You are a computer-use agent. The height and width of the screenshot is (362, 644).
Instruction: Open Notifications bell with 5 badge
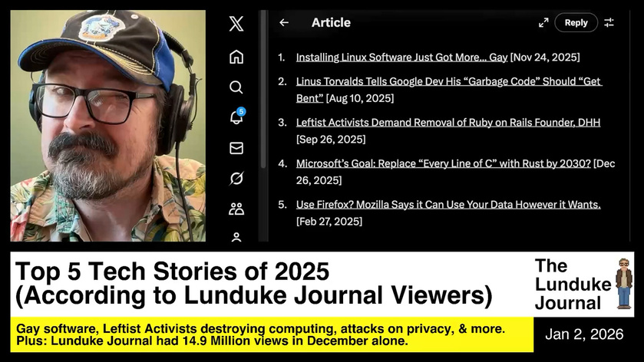pyautogui.click(x=236, y=117)
